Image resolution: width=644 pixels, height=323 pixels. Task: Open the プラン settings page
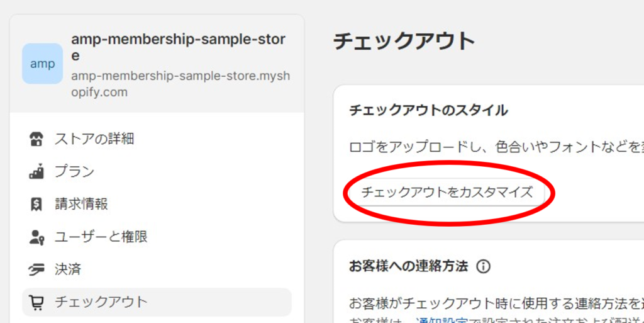pos(74,172)
